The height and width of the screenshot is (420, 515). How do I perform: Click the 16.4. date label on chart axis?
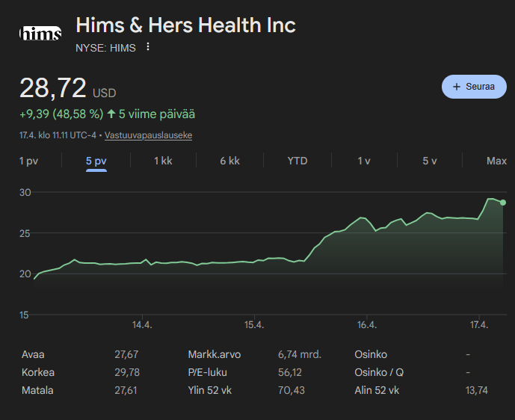(x=367, y=325)
